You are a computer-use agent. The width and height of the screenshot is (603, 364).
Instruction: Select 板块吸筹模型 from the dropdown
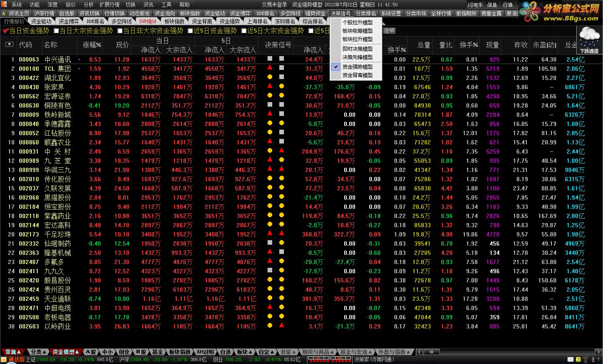357,31
